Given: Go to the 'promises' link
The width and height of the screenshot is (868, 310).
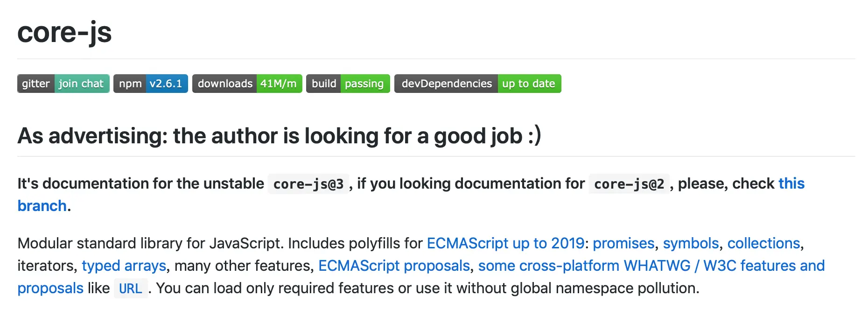Looking at the screenshot, I should [623, 243].
